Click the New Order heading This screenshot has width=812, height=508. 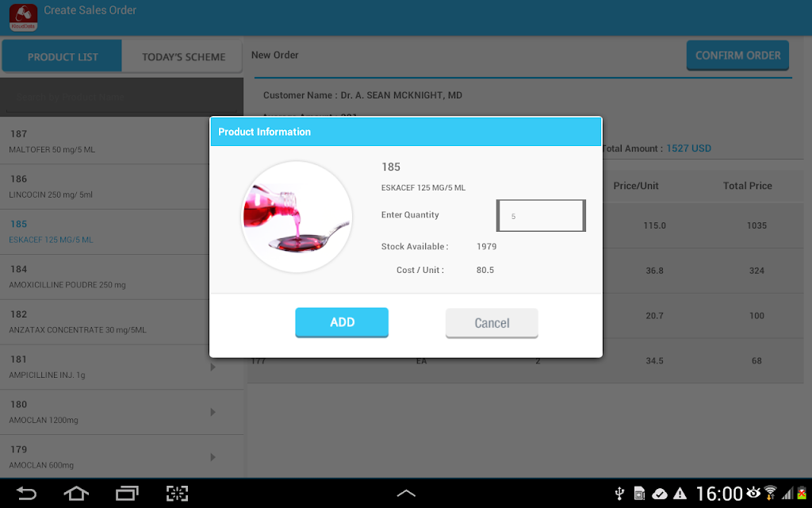[275, 55]
